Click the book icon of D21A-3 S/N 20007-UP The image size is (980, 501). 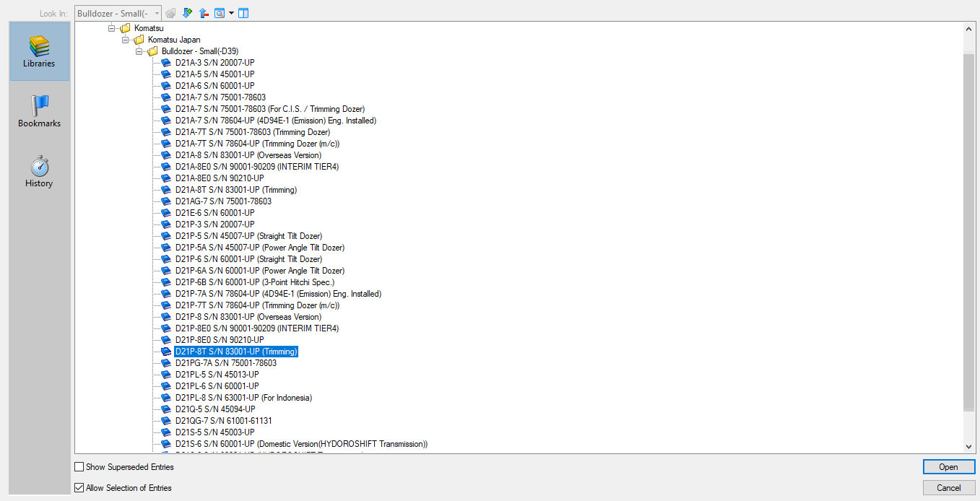point(166,63)
